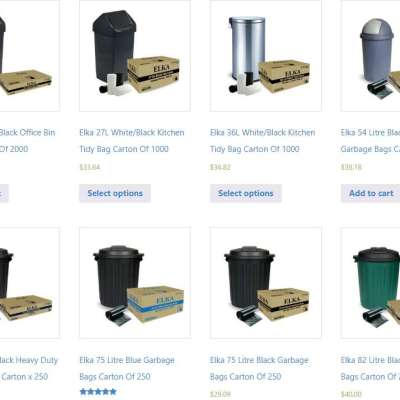
Task: Open the Elka 75 Litre Black garbage bags image
Action: (266, 283)
